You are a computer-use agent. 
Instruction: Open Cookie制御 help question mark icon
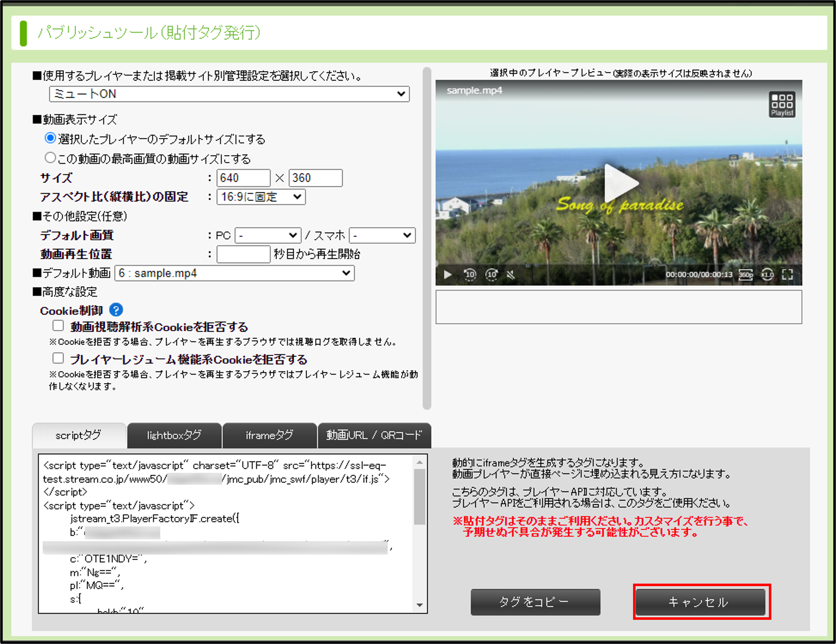[x=116, y=310]
